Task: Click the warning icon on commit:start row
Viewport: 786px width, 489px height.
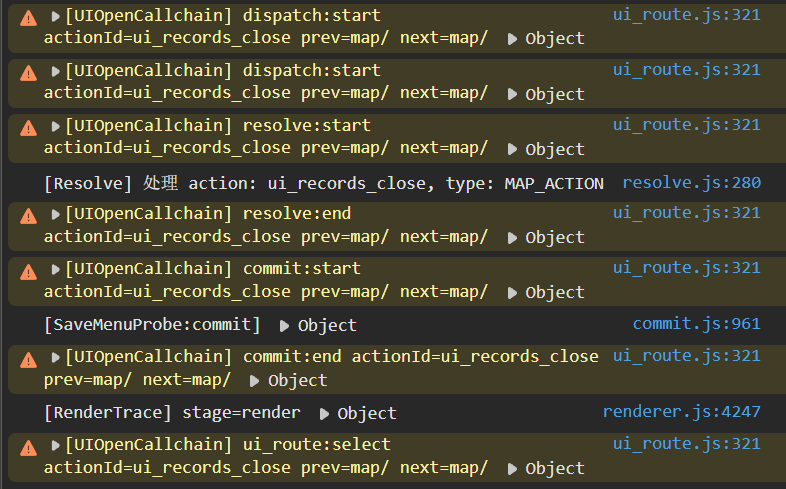Action: pyautogui.click(x=29, y=272)
